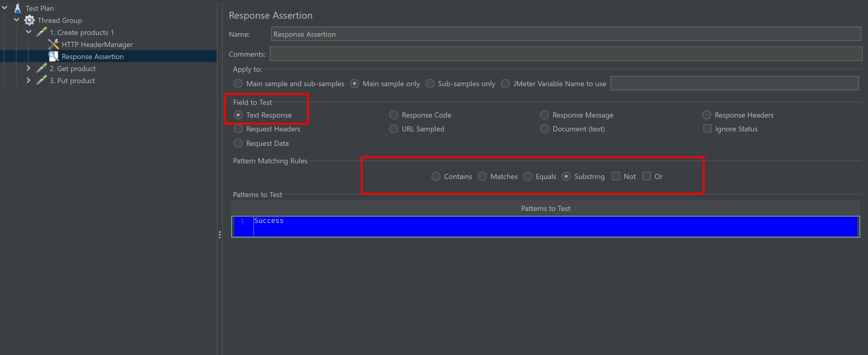Click the Test Plan flask icon

[x=17, y=8]
